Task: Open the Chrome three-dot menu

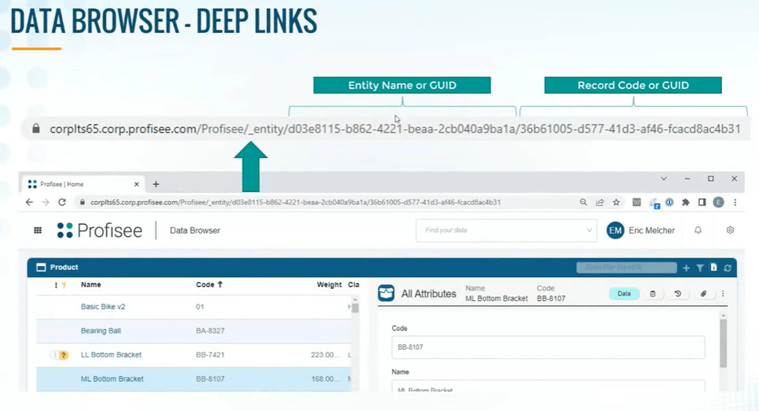Action: pos(735,202)
